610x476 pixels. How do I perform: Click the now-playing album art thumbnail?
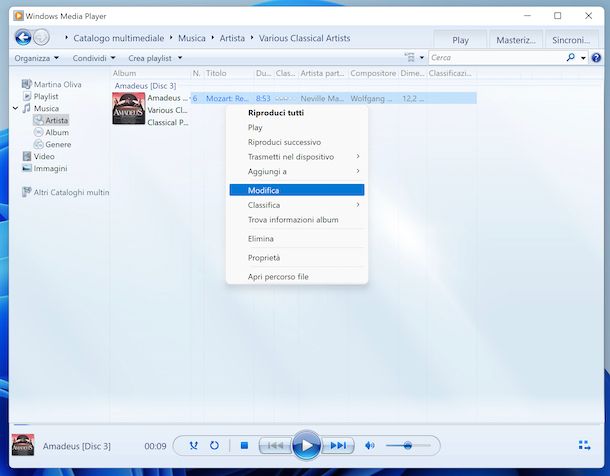tap(23, 445)
